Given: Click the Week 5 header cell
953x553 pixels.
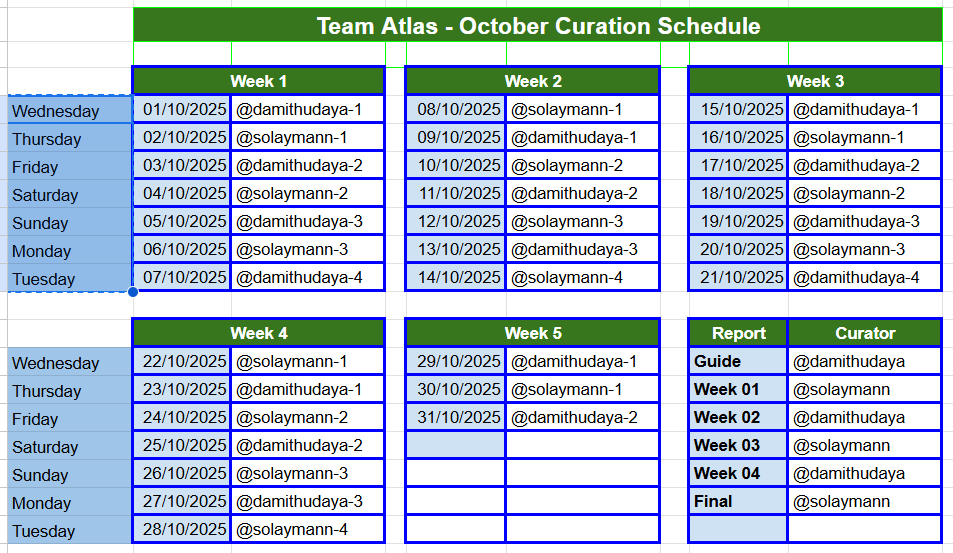Looking at the screenshot, I should click(x=532, y=333).
